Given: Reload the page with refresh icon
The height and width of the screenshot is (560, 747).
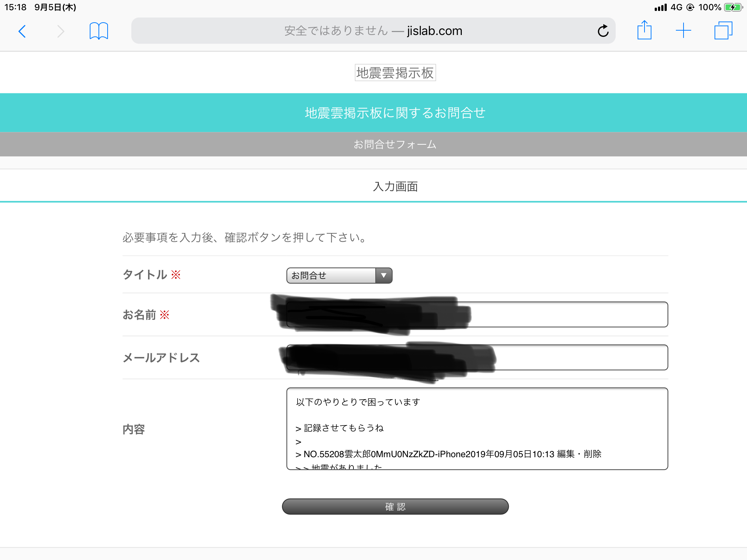Looking at the screenshot, I should (x=603, y=31).
